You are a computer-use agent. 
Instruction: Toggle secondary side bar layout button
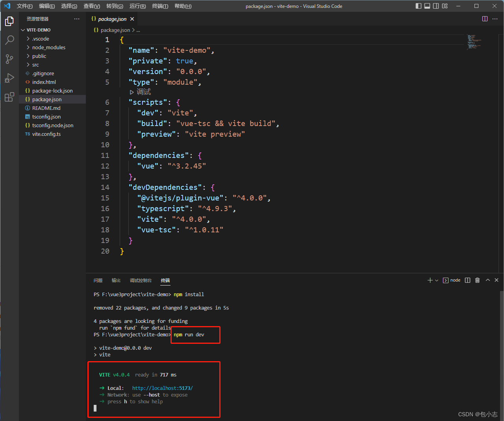coord(436,6)
